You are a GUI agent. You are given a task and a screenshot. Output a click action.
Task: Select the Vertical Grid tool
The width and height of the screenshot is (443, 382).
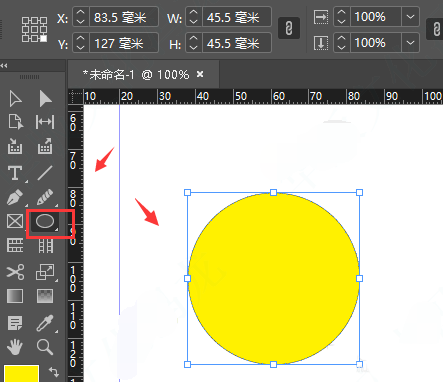tap(45, 245)
